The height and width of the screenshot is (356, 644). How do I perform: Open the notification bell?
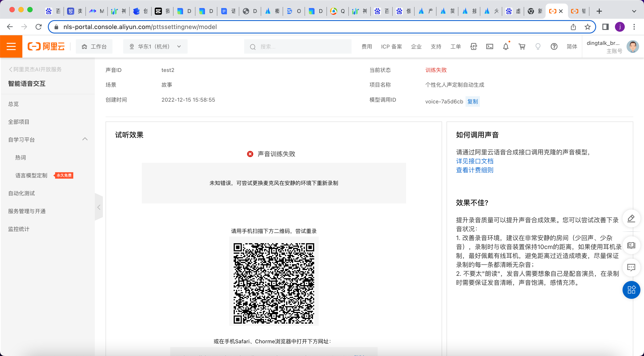tap(506, 46)
